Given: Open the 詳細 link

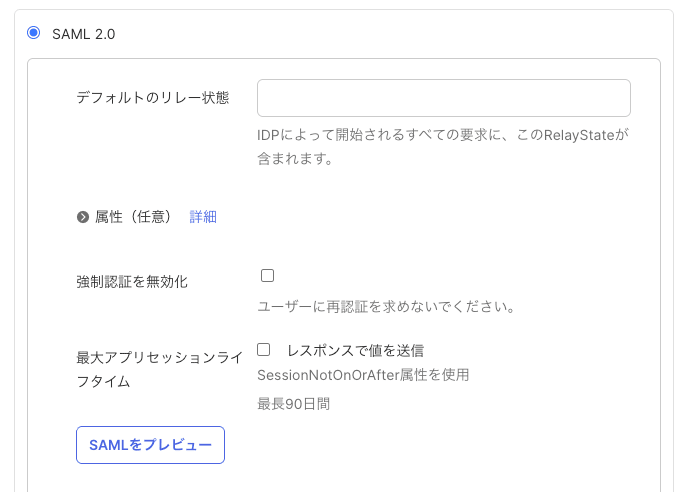Looking at the screenshot, I should pos(203,217).
